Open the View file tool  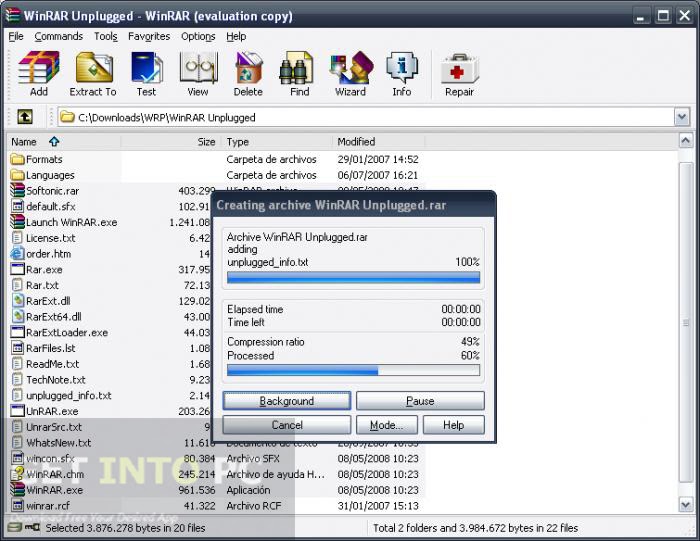(x=198, y=74)
